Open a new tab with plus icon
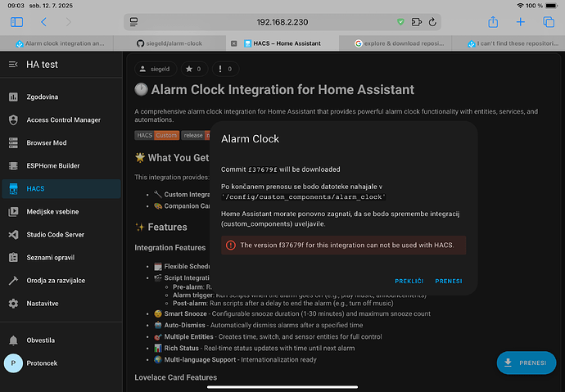 520,22
